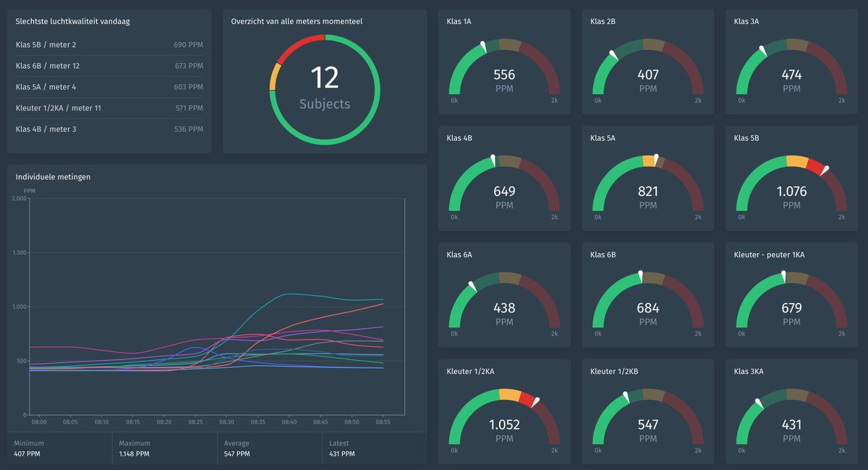Click the Latest 431 PPM statistic

[374, 449]
